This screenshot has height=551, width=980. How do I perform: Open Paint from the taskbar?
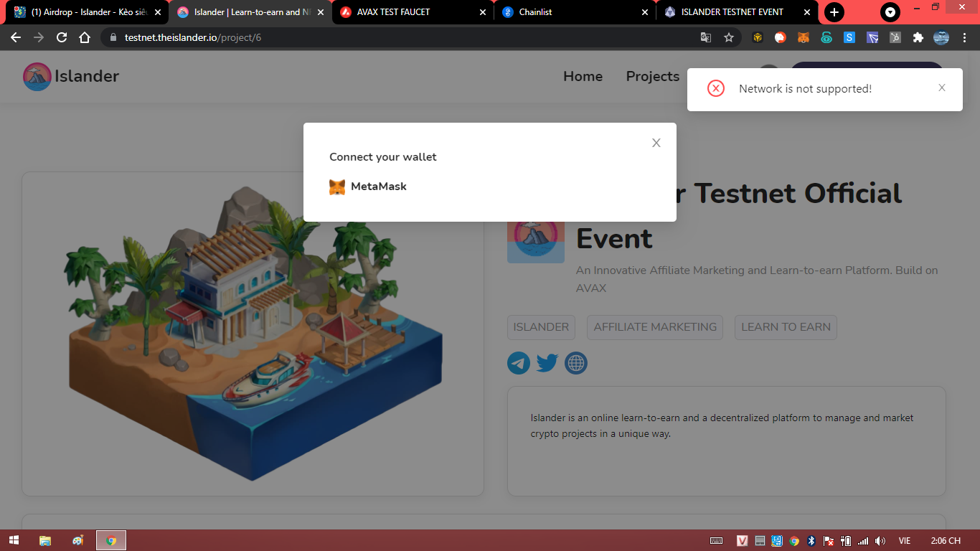coord(77,540)
